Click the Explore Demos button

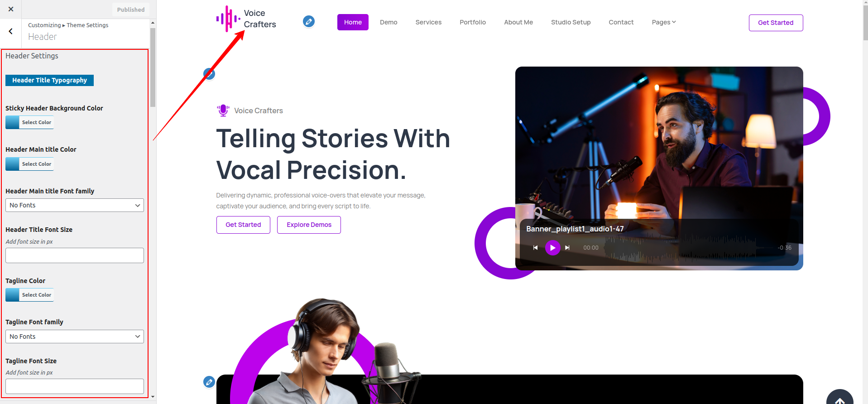[x=309, y=225]
